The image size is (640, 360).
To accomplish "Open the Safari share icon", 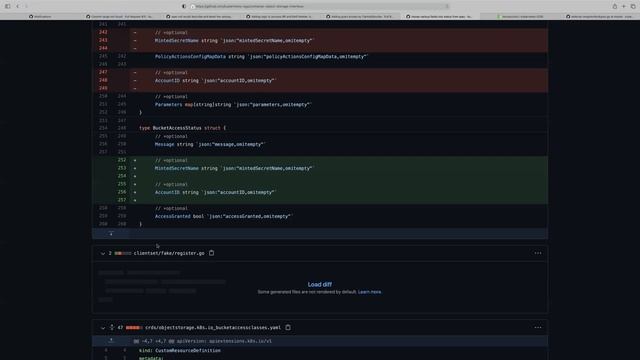I will (x=614, y=6).
